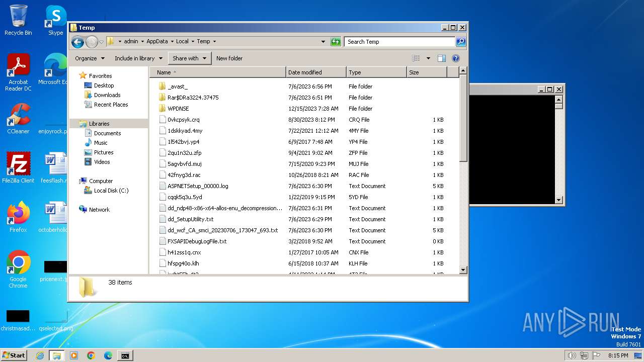Open FileZilla Client shortcut
This screenshot has width=644, height=362.
[18, 167]
